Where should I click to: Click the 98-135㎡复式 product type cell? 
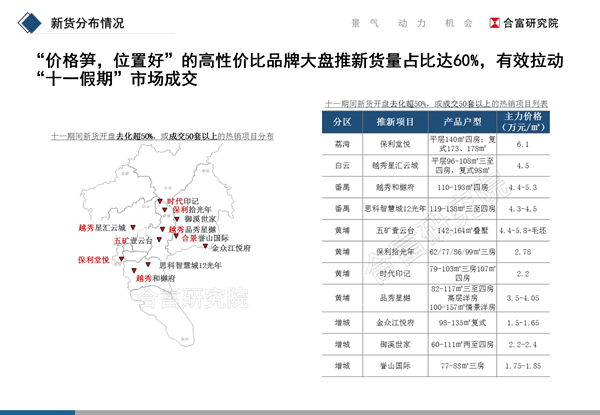462,323
